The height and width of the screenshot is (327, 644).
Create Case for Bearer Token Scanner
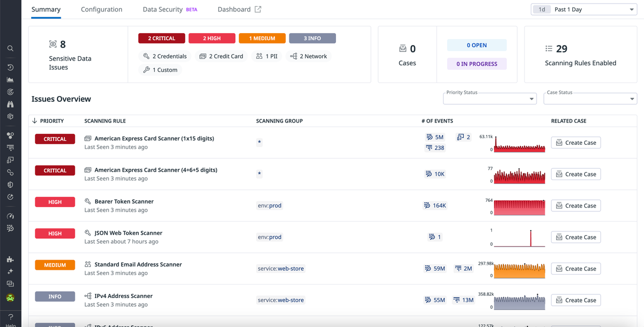575,206
